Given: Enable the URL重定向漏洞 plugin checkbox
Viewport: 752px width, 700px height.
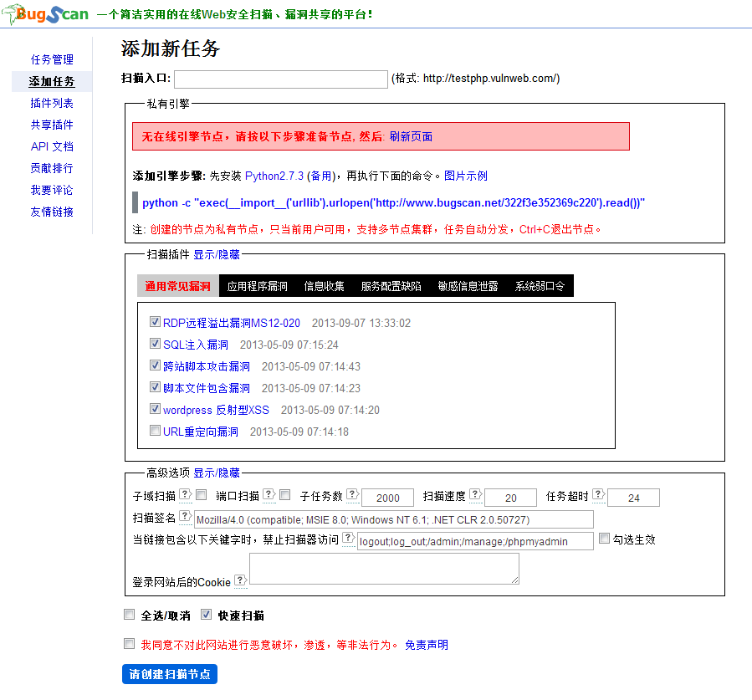Looking at the screenshot, I should (x=155, y=431).
